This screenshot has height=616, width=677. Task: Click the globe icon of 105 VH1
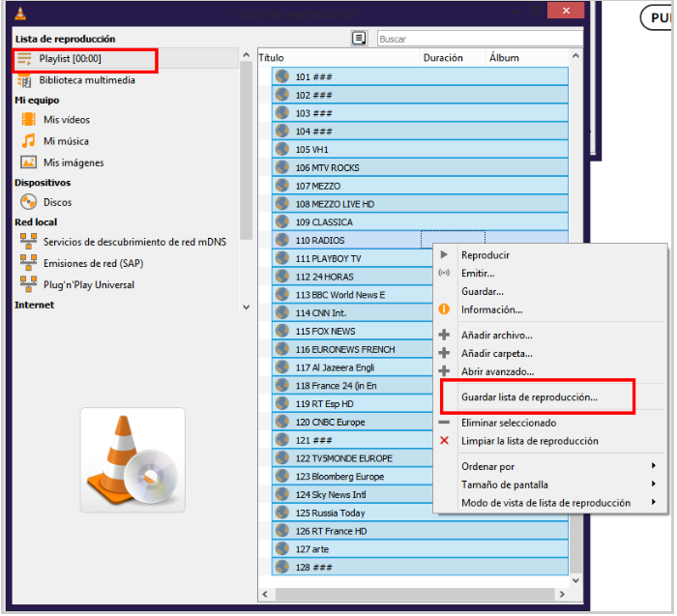[282, 149]
